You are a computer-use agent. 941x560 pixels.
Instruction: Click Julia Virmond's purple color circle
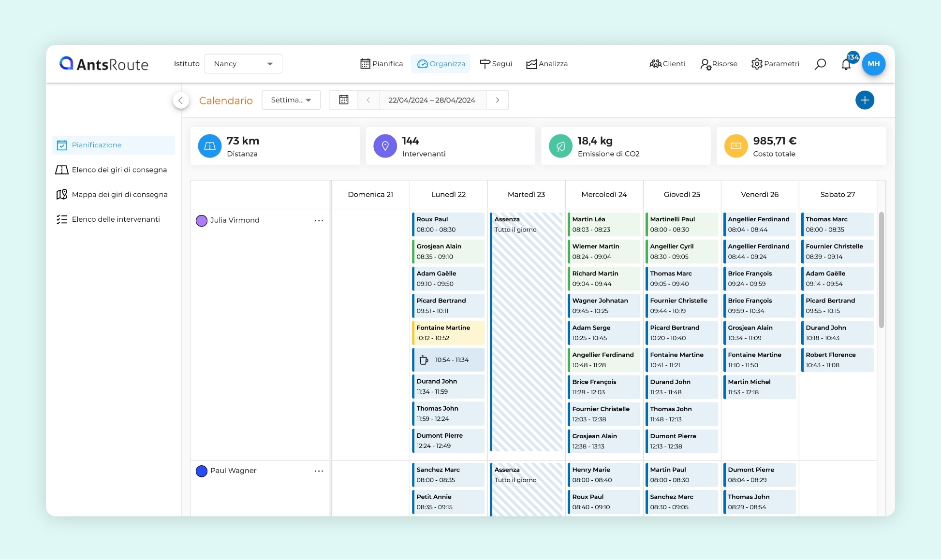pyautogui.click(x=201, y=220)
